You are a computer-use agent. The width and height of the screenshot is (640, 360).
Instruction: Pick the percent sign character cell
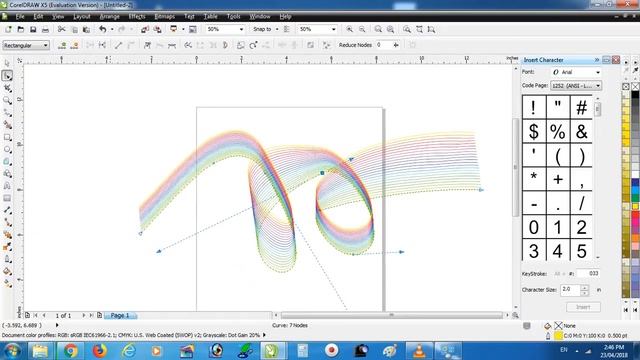tap(558, 131)
